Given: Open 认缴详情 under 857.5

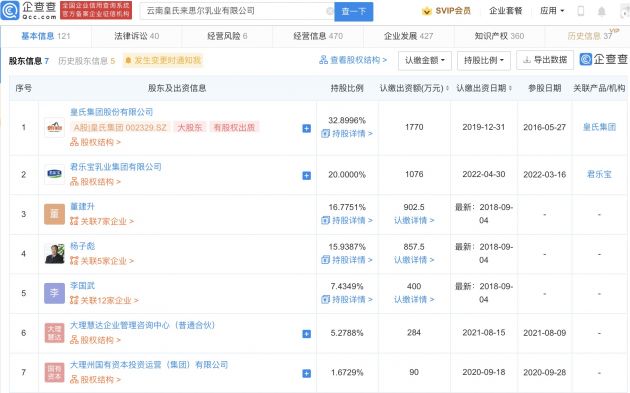Looking at the screenshot, I should pos(414,260).
